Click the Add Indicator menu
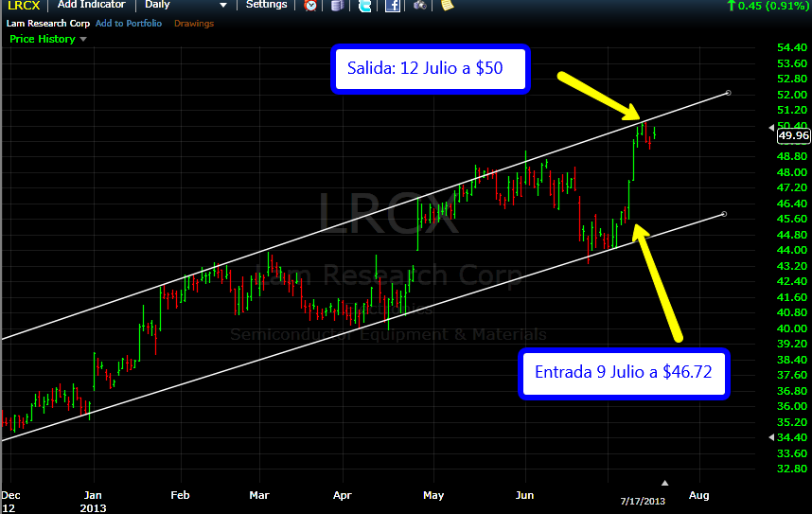 point(91,6)
